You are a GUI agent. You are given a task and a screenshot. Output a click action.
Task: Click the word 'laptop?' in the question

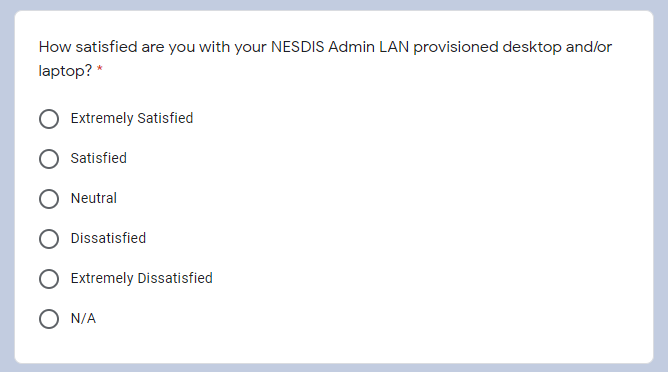pos(65,71)
